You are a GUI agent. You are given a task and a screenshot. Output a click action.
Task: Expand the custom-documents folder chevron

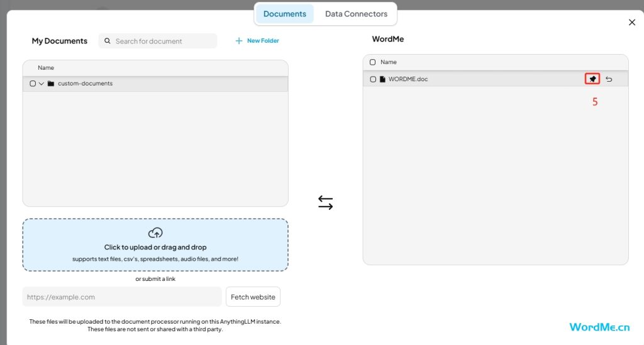click(42, 84)
